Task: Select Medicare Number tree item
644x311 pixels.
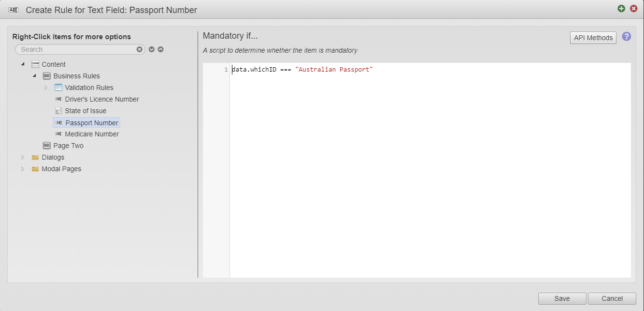Action: tap(92, 134)
